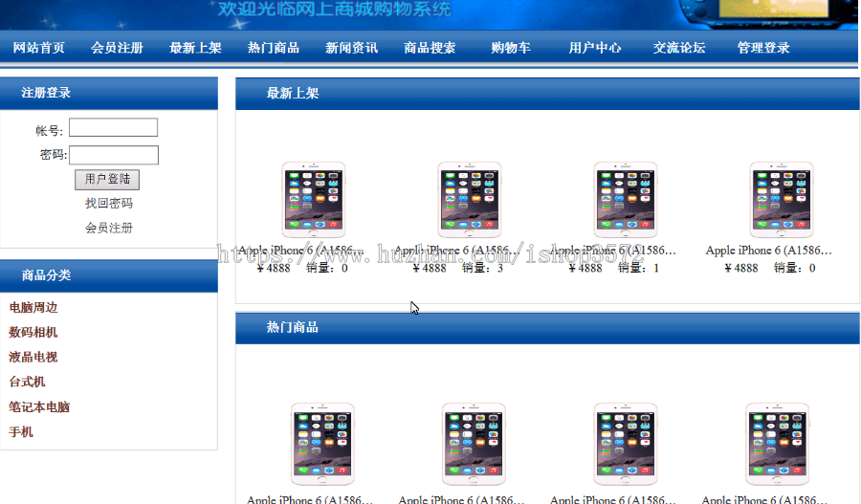
Task: Click Apple iPhone 6 title above 销量 1
Action: point(613,251)
